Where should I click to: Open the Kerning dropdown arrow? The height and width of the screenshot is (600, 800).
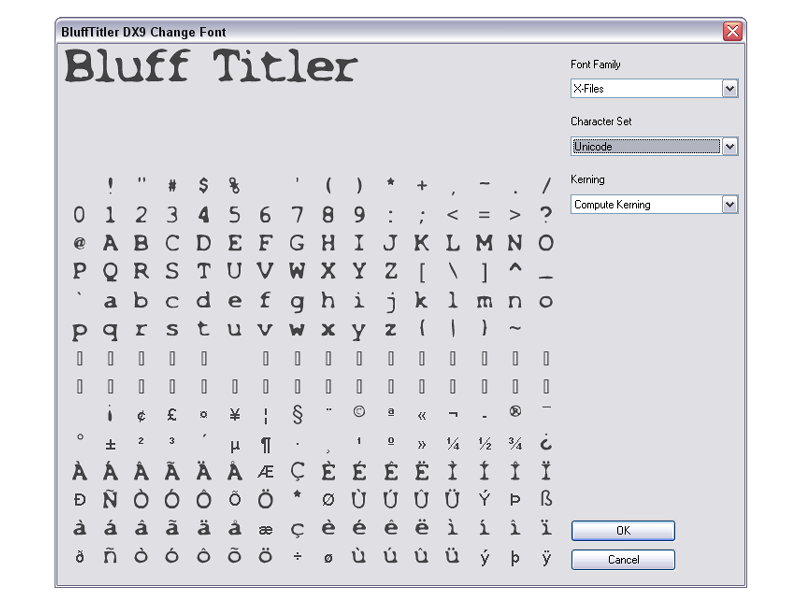pos(730,205)
